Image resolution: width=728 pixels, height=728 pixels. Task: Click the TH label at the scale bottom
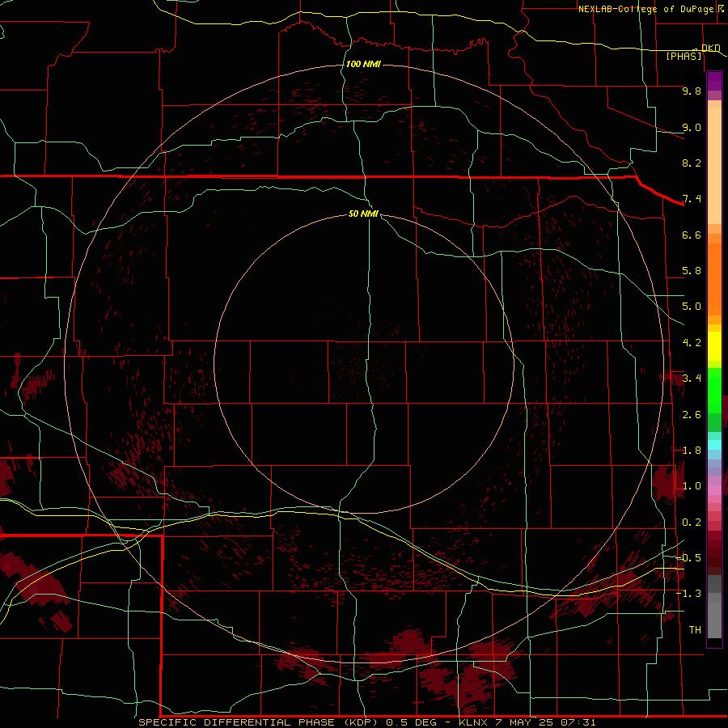coord(695,630)
